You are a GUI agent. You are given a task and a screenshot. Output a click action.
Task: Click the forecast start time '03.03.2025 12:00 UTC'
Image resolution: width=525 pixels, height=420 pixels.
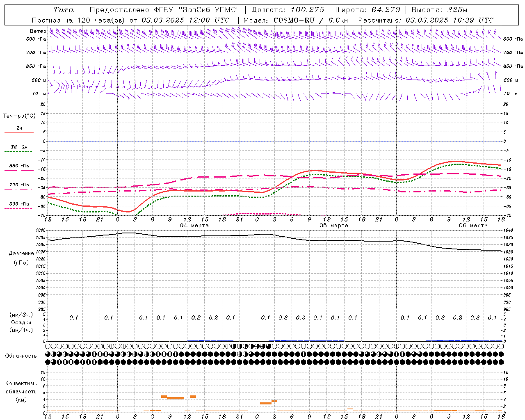pos(185,20)
